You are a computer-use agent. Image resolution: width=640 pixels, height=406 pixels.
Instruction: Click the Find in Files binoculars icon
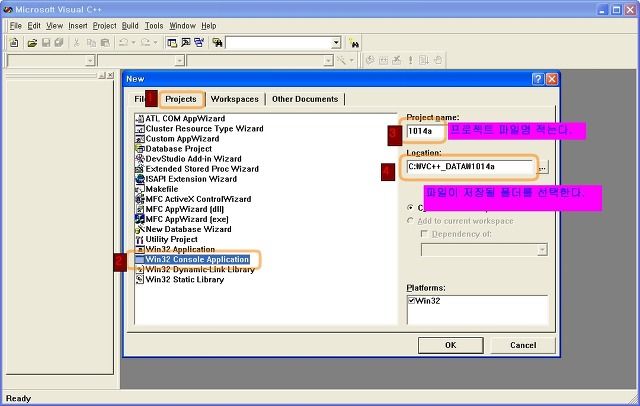click(x=217, y=42)
